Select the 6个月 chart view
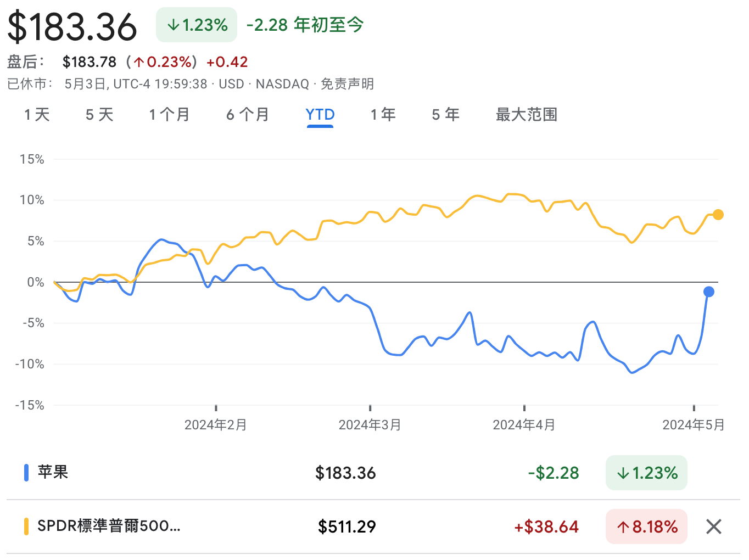This screenshot has width=749, height=560. pos(248,115)
